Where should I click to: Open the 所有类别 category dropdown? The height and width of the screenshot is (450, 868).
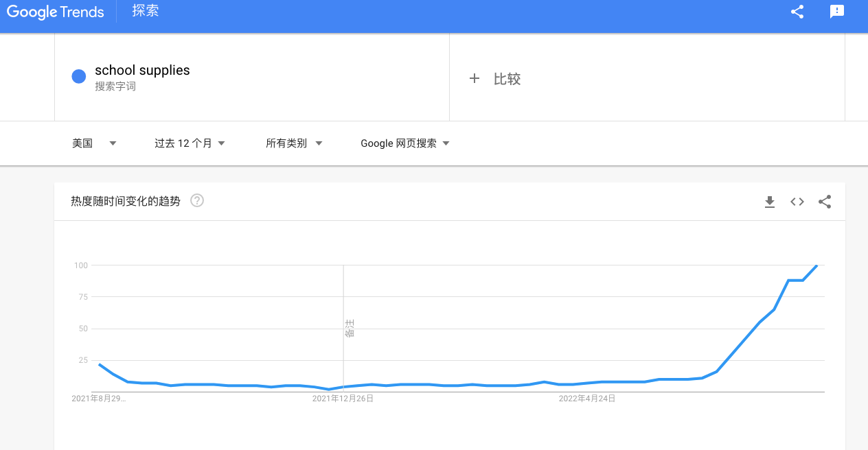pos(295,143)
